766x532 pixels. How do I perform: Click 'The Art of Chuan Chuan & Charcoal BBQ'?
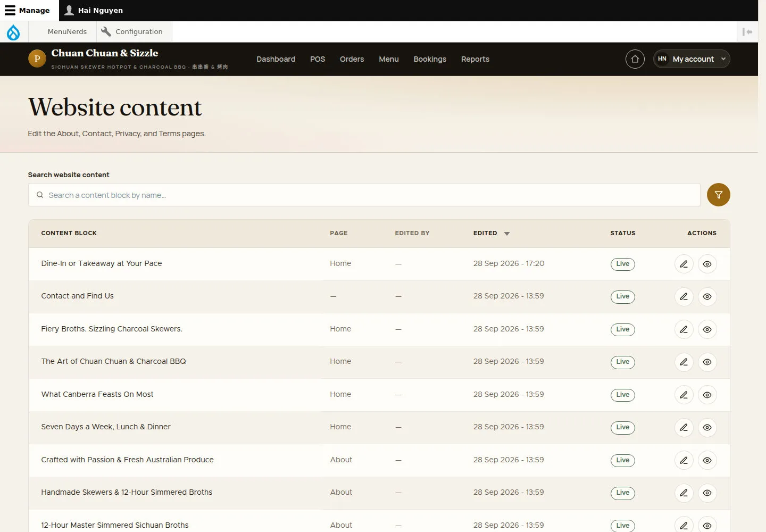point(113,361)
